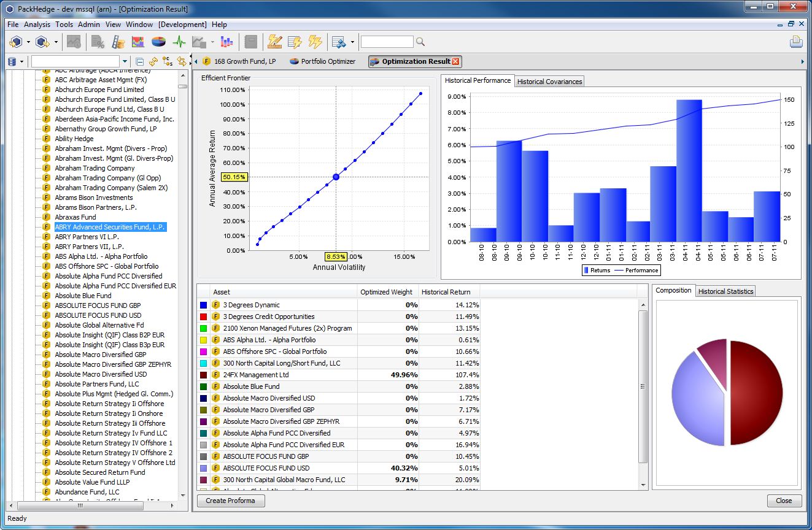
Task: Click the Close button at bottom right
Action: coord(784,501)
